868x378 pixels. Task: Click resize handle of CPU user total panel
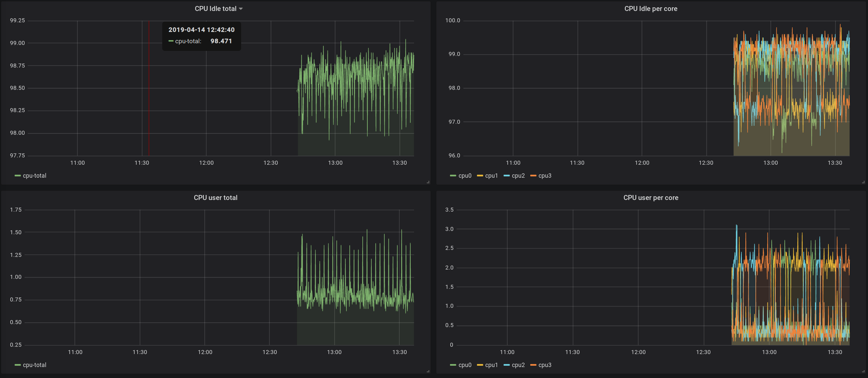pyautogui.click(x=428, y=371)
